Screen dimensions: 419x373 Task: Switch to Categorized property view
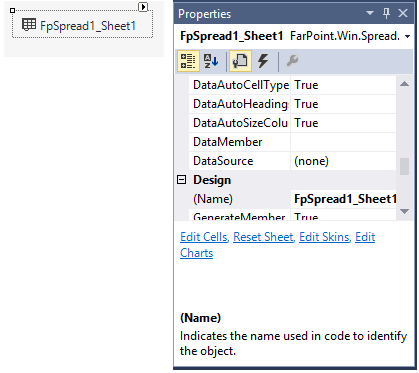point(188,61)
